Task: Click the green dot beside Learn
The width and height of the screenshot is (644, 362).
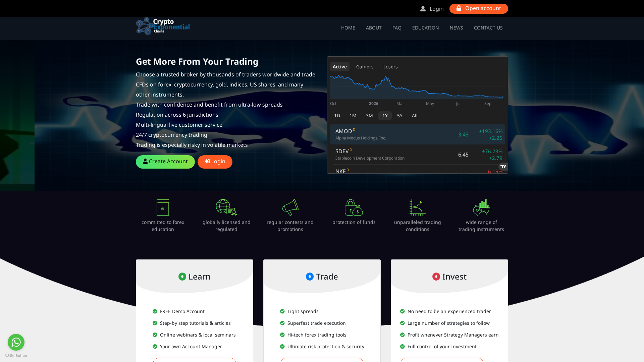Action: click(182, 277)
